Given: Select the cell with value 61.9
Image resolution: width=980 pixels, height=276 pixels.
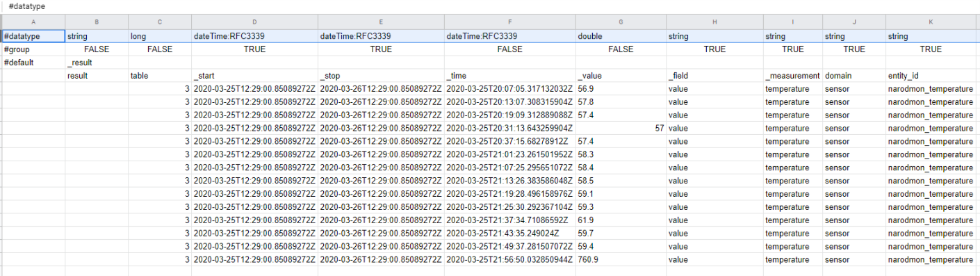Looking at the screenshot, I should 621,220.
